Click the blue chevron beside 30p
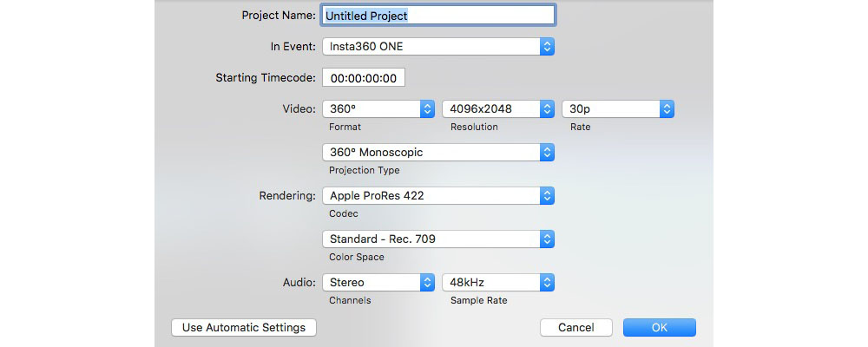Viewport: 868px width, 347px height. click(667, 109)
